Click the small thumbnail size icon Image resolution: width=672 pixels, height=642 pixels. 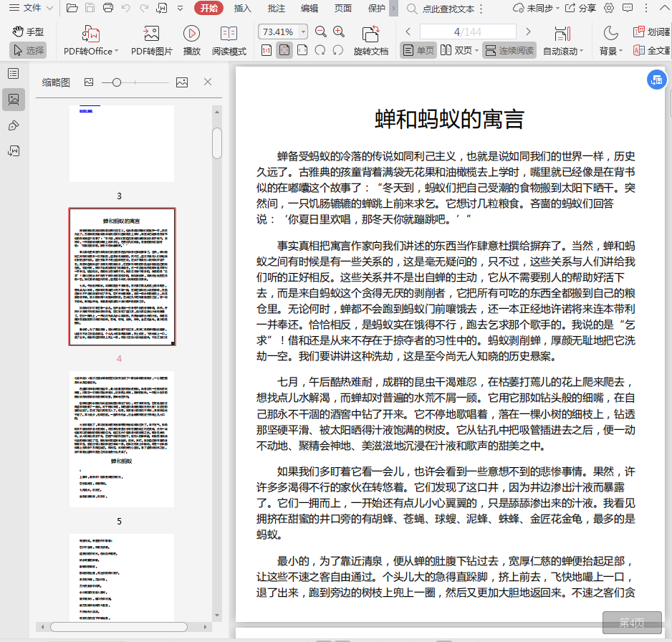[x=89, y=82]
